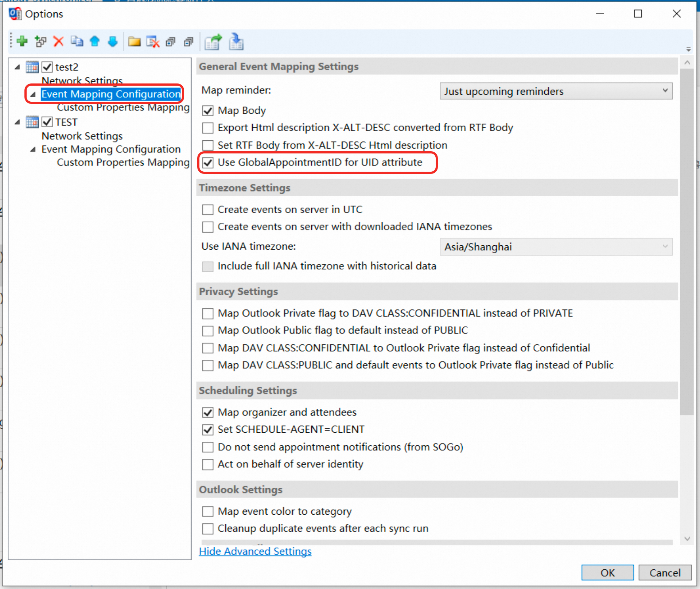Click the export profiles icon with green arrow
This screenshot has width=700, height=589.
(213, 42)
